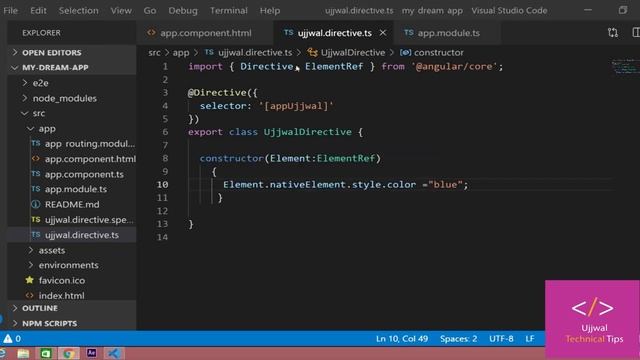Select the ujjwal.directive.ts editor tab
This screenshot has width=640, height=360.
(x=334, y=33)
